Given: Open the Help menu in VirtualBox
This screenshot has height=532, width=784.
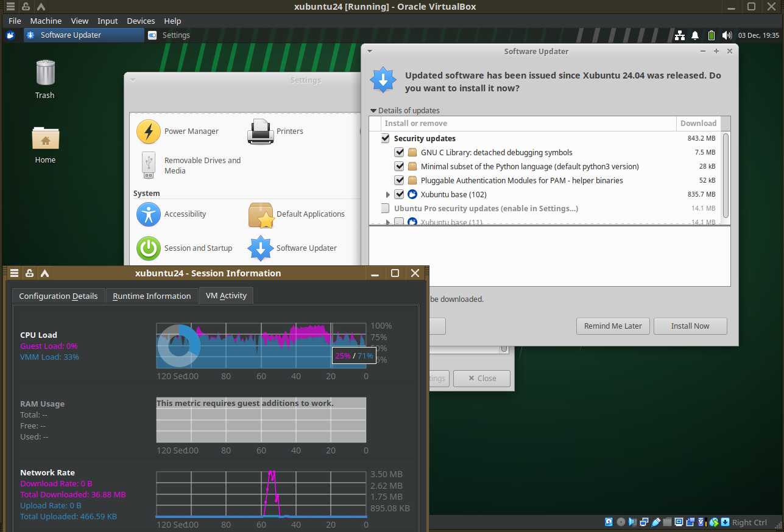Looking at the screenshot, I should click(x=173, y=21).
